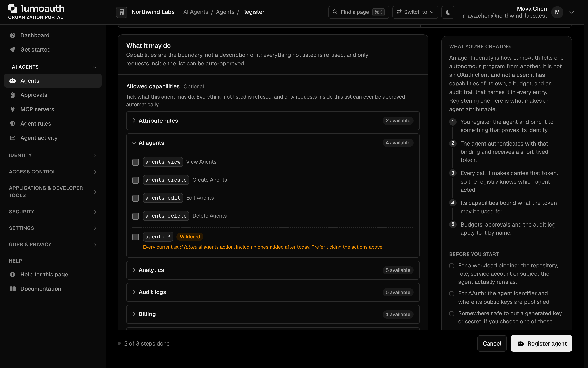Click the Register agent button

pyautogui.click(x=541, y=343)
